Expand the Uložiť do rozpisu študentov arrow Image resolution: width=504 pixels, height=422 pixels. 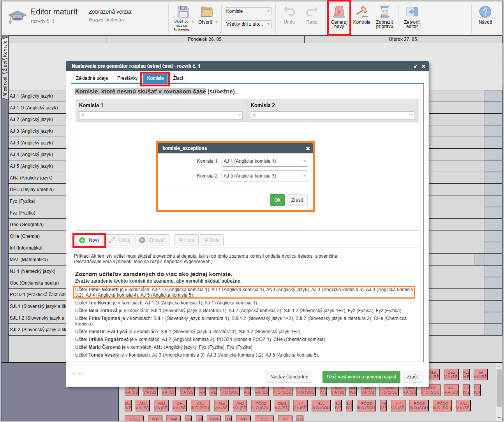(193, 22)
